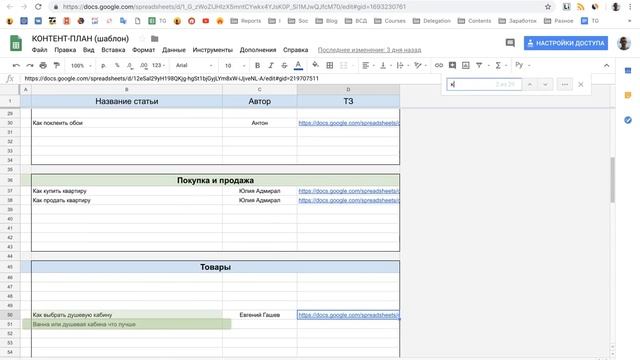The width and height of the screenshot is (640, 360).
Task: Open TЗ link in row 30
Action: tap(349, 123)
